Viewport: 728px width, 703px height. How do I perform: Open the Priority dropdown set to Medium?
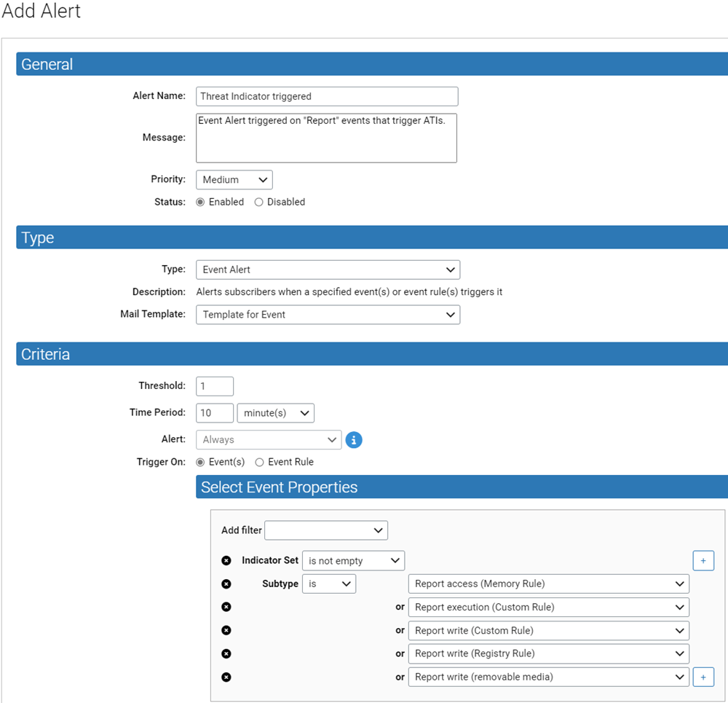click(x=234, y=180)
